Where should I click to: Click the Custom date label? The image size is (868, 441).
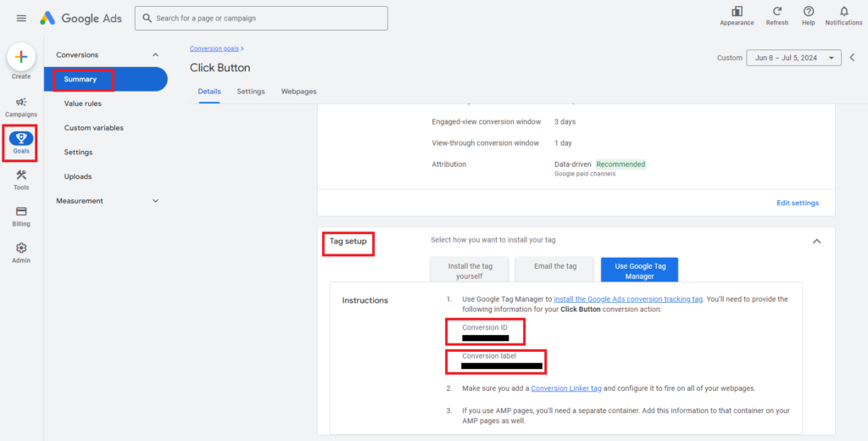pos(730,58)
